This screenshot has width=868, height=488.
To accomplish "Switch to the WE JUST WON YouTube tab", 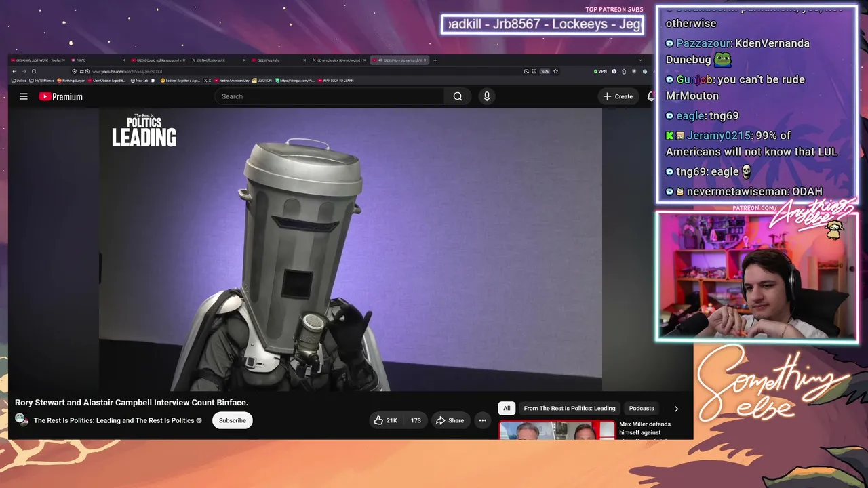I will tap(37, 60).
